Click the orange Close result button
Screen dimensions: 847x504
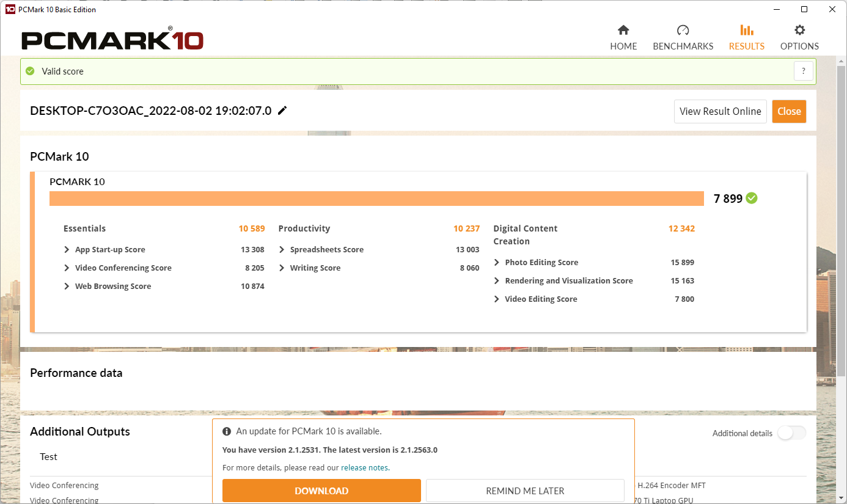coord(789,111)
